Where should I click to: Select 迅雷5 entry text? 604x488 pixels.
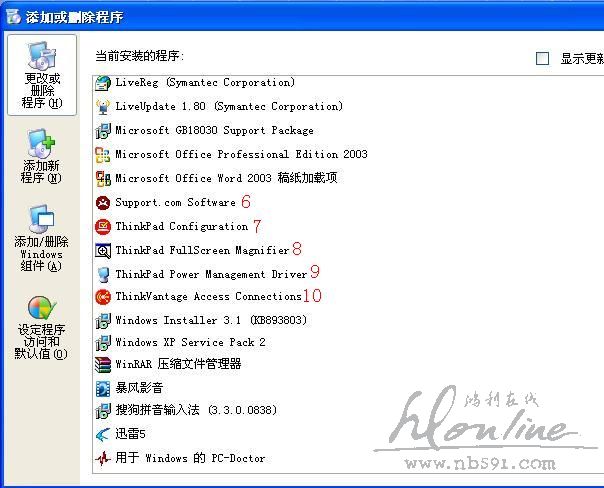click(131, 434)
